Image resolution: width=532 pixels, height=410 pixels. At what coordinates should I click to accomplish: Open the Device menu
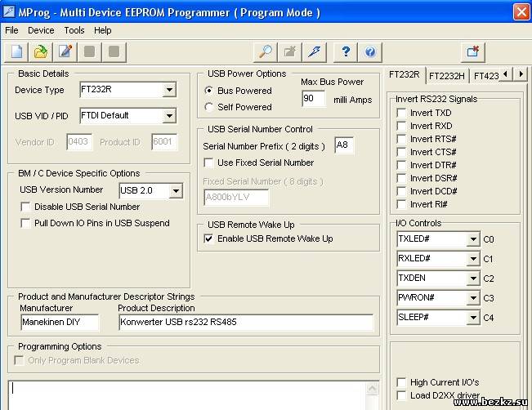click(41, 30)
